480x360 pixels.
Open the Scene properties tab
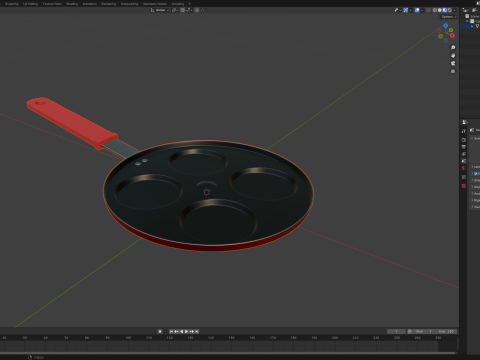tap(463, 161)
